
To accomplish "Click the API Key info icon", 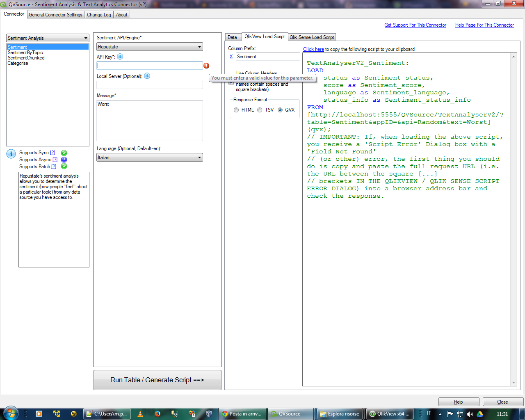I will click(120, 57).
